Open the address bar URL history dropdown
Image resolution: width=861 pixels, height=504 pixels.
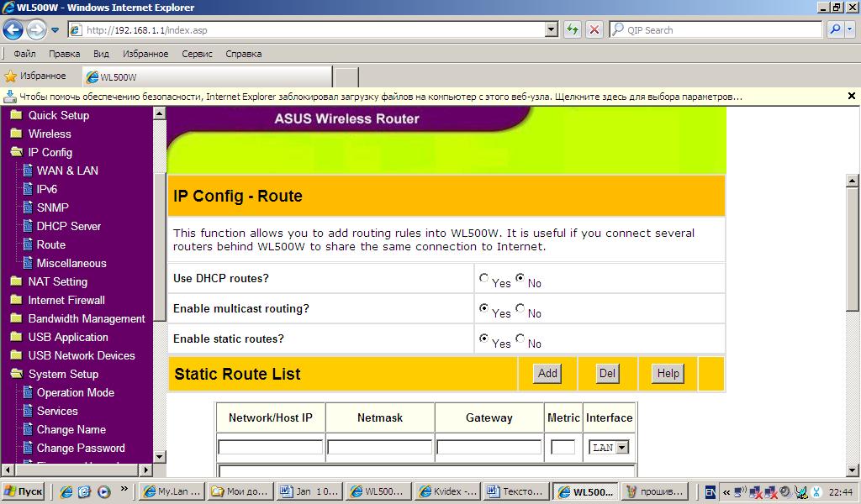point(552,29)
